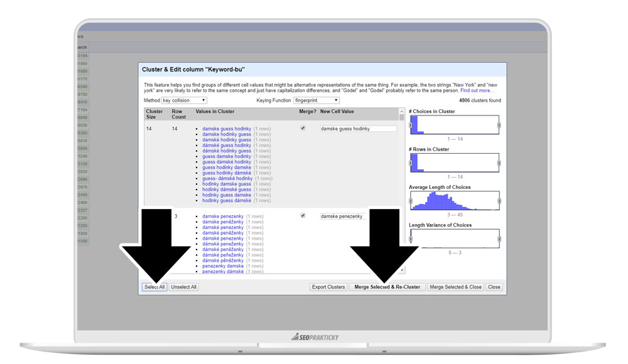Viewport: 628px width, 364px height.
Task: Edit New Cell Value field "damske penezenky"
Action: (x=343, y=217)
